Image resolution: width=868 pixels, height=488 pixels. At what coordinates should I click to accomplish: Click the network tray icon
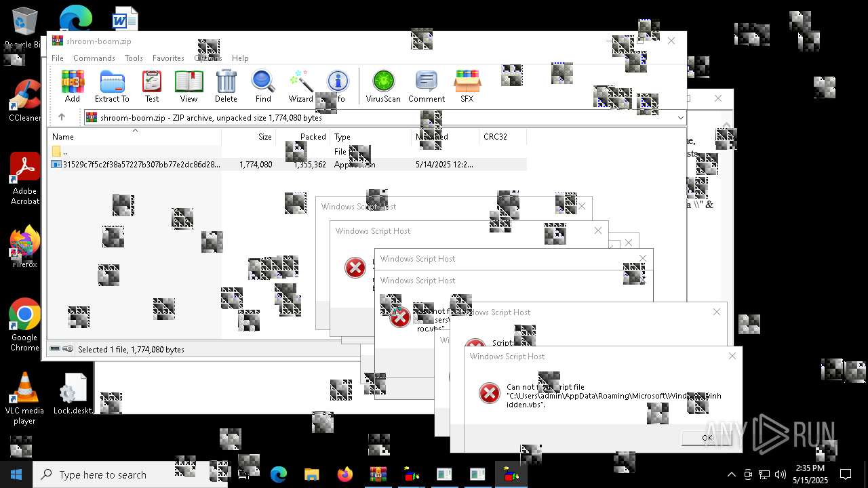(764, 474)
